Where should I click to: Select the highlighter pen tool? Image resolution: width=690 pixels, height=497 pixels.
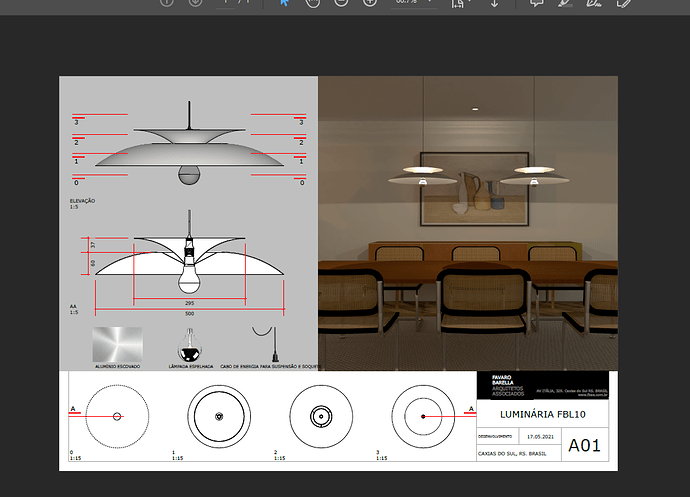point(565,2)
